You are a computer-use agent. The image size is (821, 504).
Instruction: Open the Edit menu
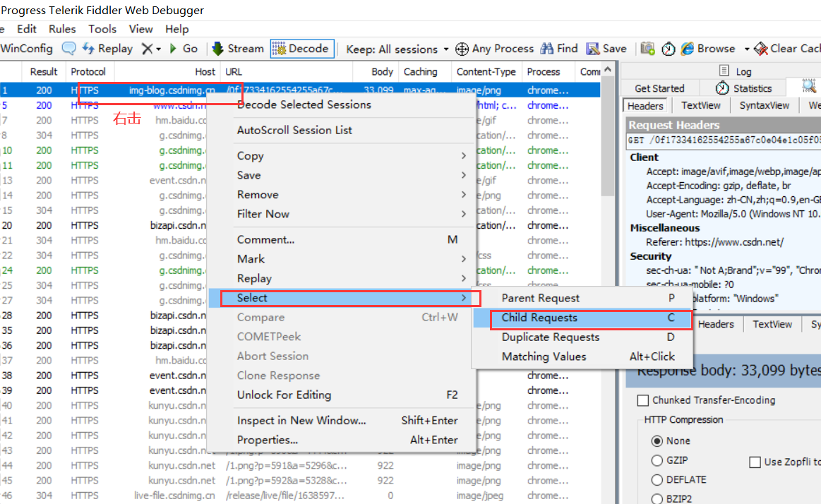27,30
